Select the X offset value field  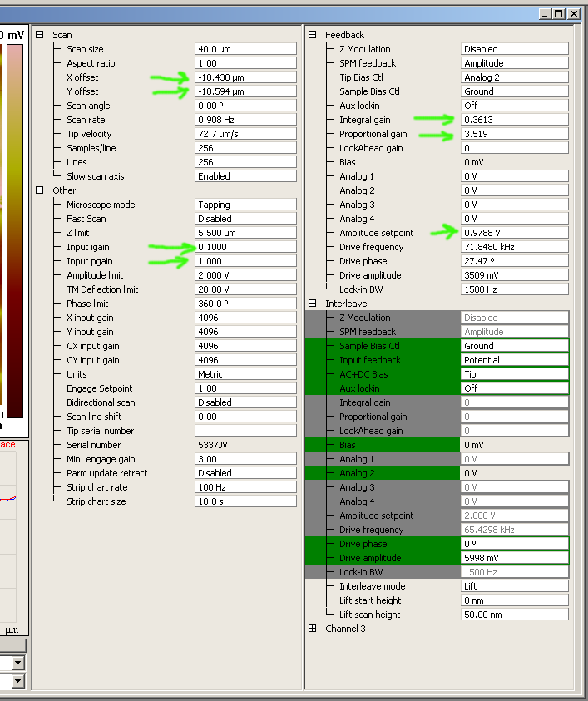245,77
